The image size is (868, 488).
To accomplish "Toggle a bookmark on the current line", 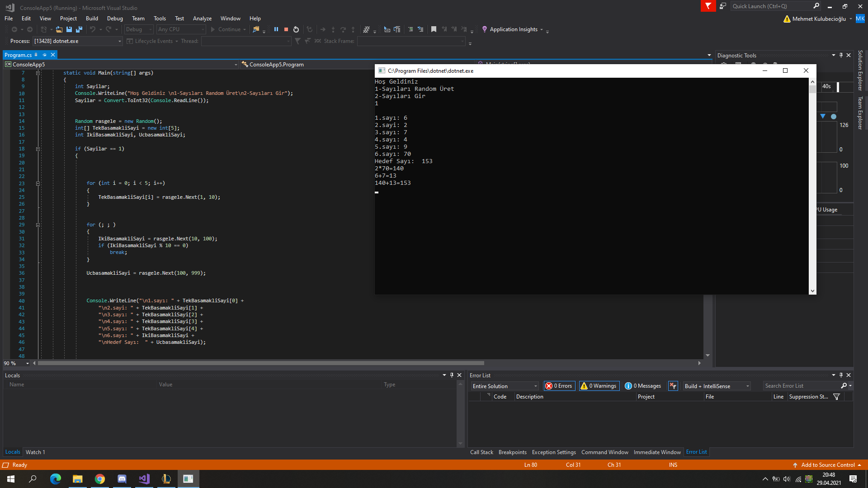I will [434, 29].
